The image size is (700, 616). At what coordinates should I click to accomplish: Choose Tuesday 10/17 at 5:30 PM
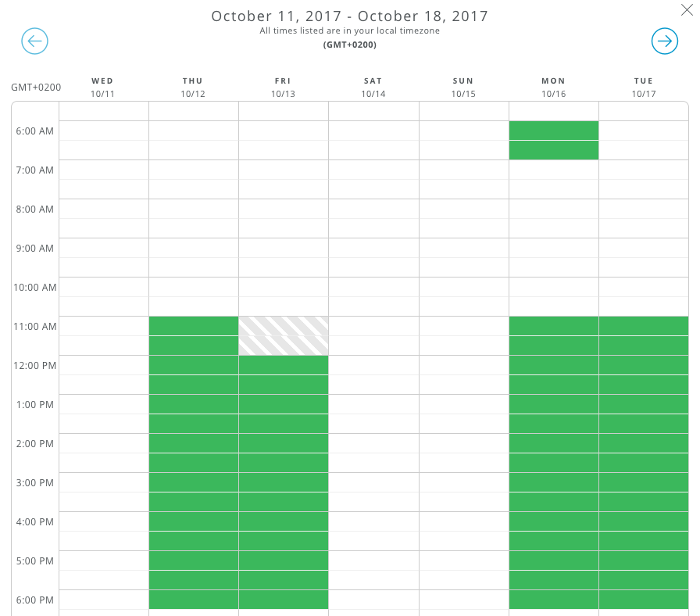pos(644,580)
